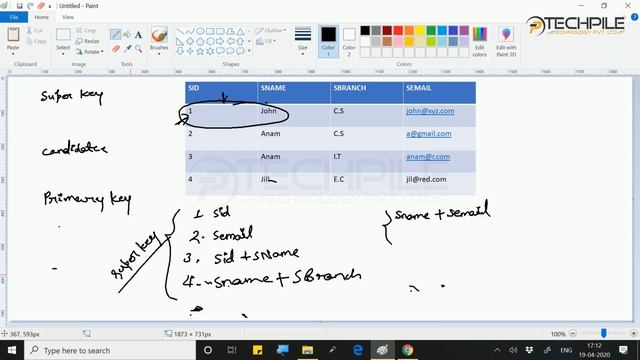Show hidden system tray icons
The width and height of the screenshot is (640, 360).
497,350
